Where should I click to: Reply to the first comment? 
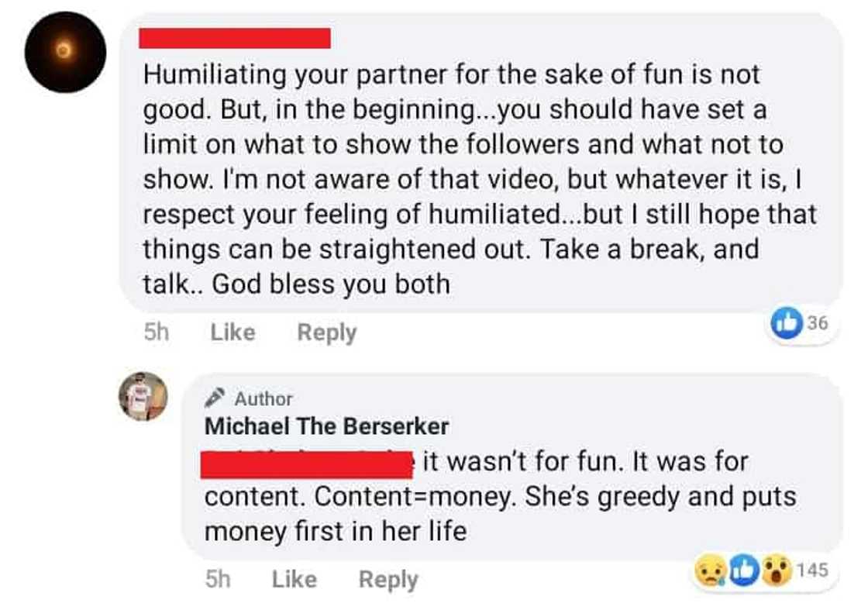(x=327, y=333)
